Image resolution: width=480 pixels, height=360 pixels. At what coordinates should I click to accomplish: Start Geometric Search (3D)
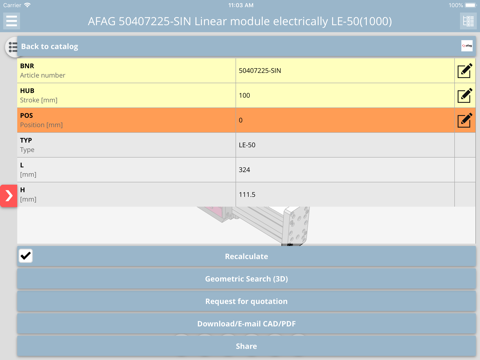click(x=246, y=279)
